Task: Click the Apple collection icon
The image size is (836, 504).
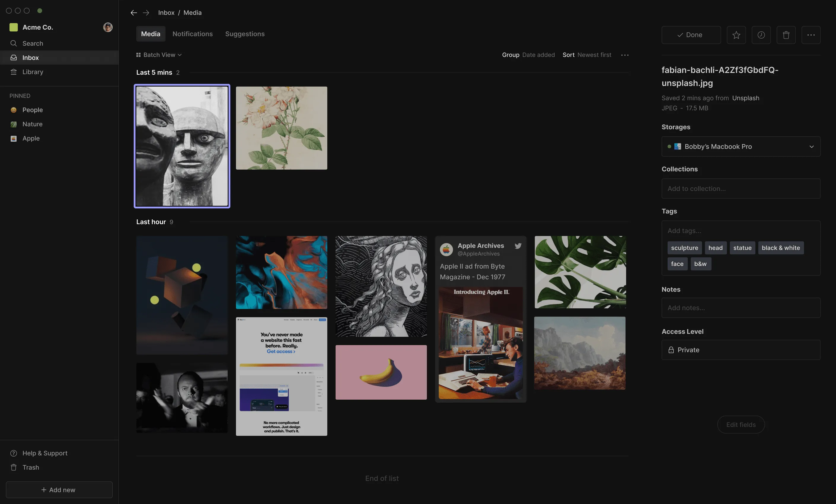Action: pyautogui.click(x=14, y=138)
